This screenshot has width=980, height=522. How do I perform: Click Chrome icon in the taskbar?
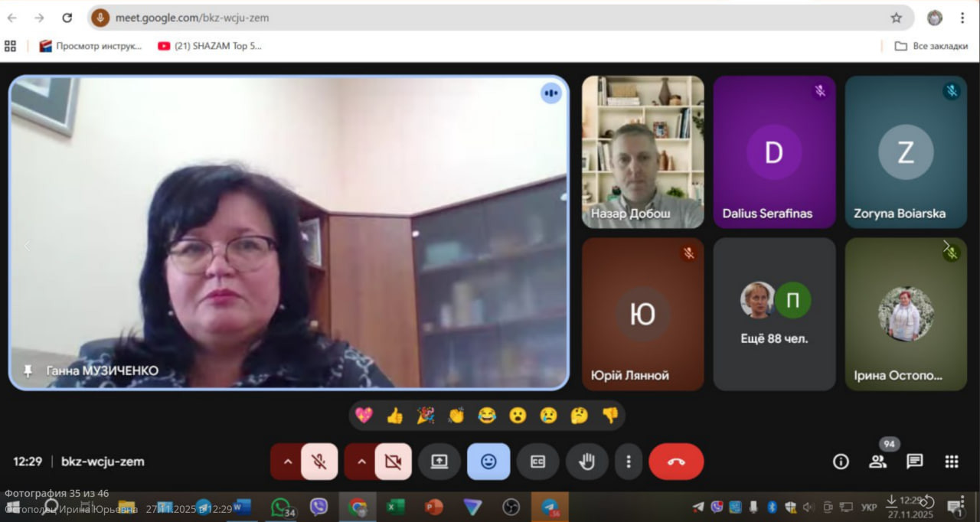pos(358,507)
